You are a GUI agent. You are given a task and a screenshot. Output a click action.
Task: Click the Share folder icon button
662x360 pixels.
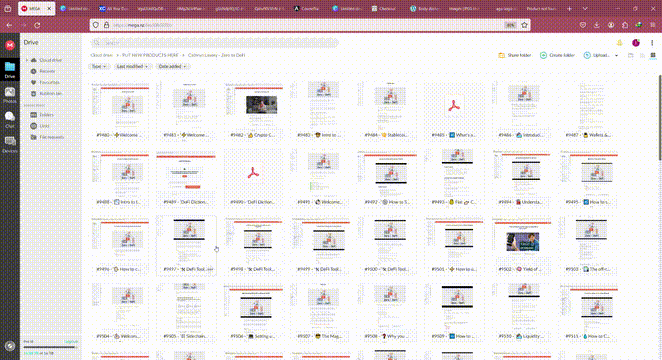pyautogui.click(x=515, y=55)
